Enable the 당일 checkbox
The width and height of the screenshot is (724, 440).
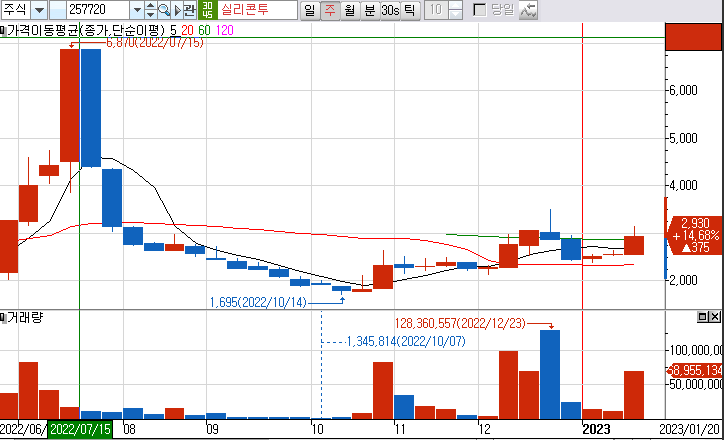pyautogui.click(x=480, y=10)
